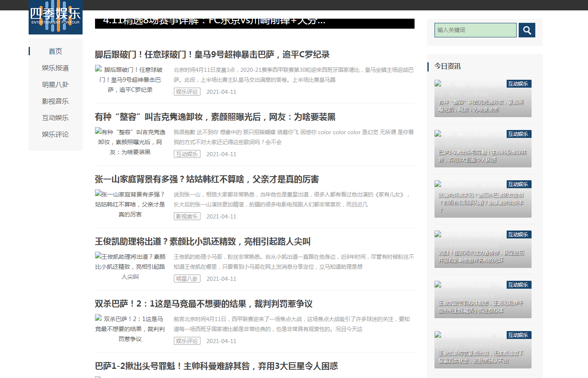This screenshot has height=378, width=588.
Task: Open today's news card 王俊凯录节目身体抱恙
Action: coord(483,299)
